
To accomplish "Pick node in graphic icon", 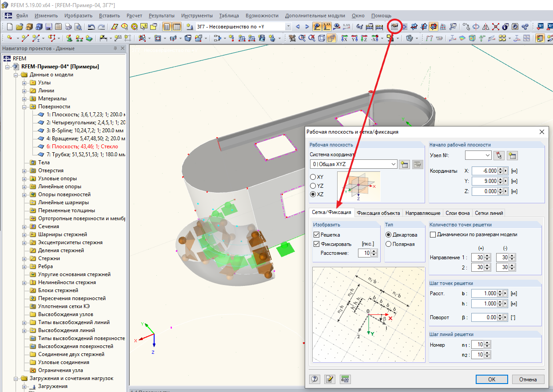I will [x=500, y=155].
